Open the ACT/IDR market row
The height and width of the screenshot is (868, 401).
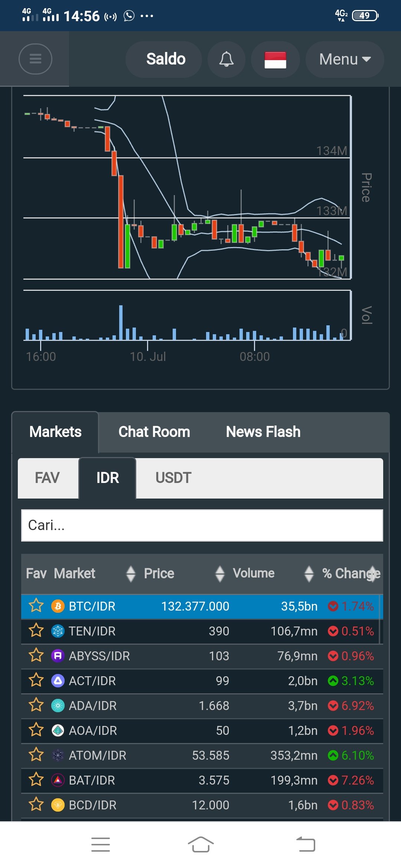click(202, 681)
